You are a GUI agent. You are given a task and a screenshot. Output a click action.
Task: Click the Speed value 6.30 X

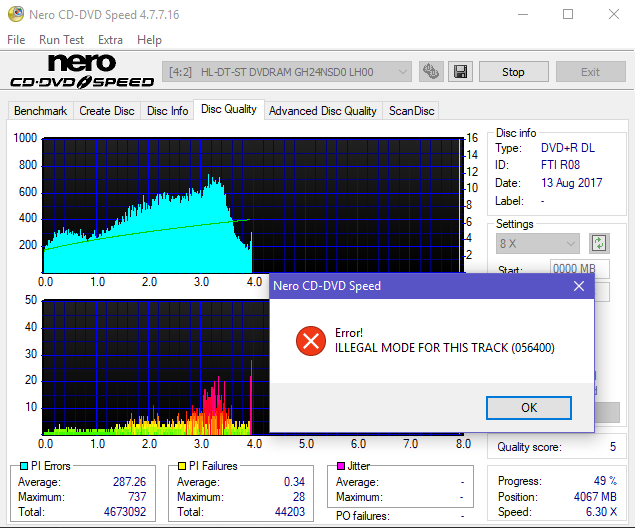click(x=601, y=512)
